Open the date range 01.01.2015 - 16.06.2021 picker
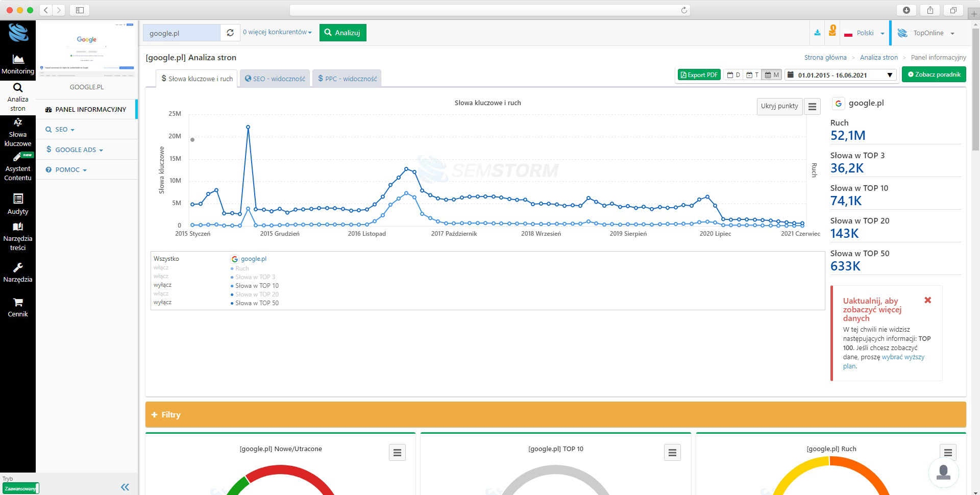The width and height of the screenshot is (980, 495). (841, 75)
